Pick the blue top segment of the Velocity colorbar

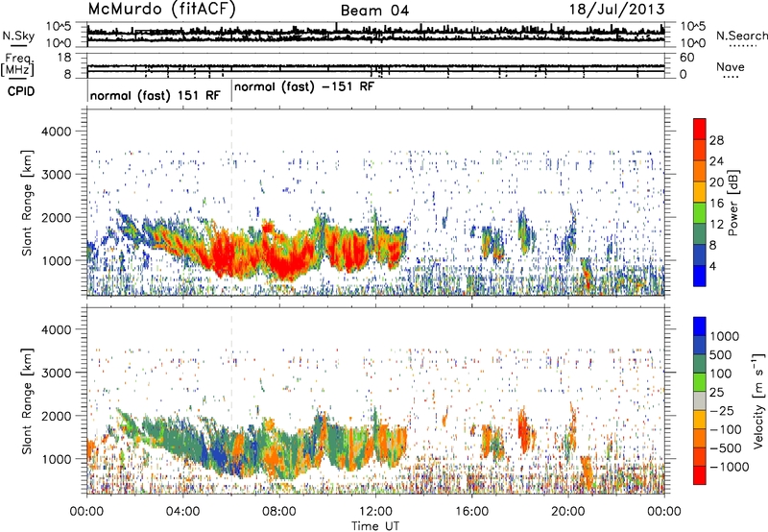[x=700, y=326]
